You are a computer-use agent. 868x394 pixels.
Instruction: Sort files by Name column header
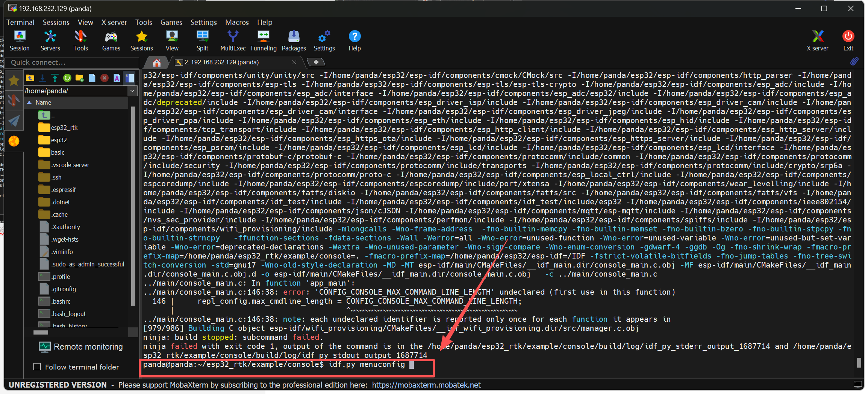(76, 102)
